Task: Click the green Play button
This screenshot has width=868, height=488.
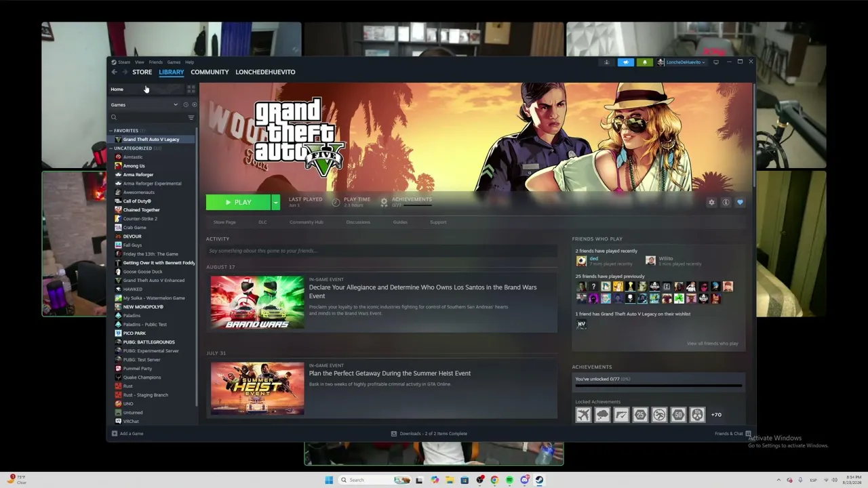Action: pyautogui.click(x=239, y=202)
